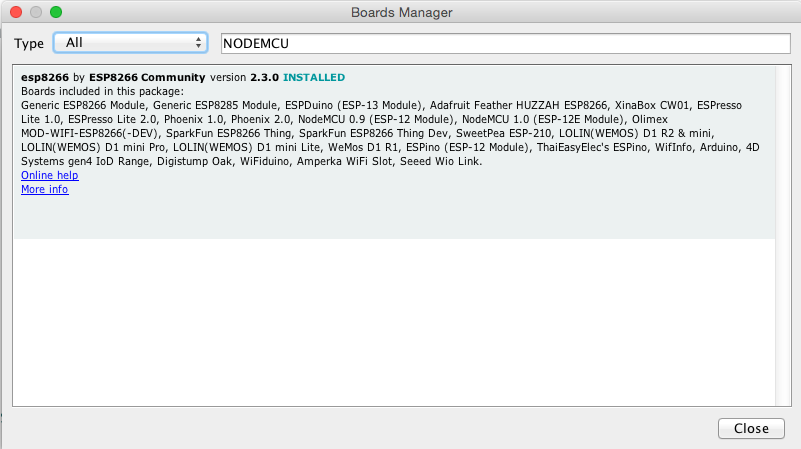
Task: Click the yellow minimize window button
Action: coord(36,12)
